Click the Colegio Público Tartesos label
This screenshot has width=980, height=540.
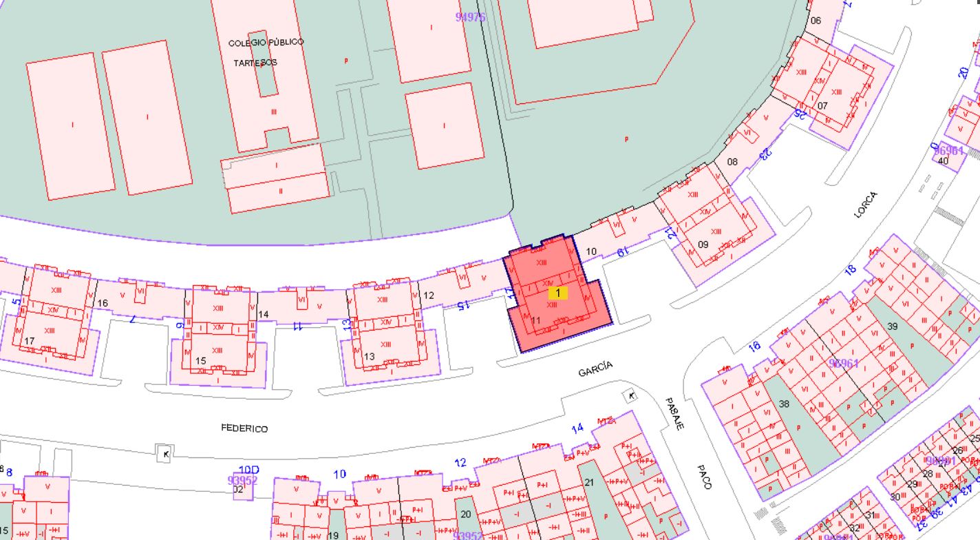tap(266, 52)
